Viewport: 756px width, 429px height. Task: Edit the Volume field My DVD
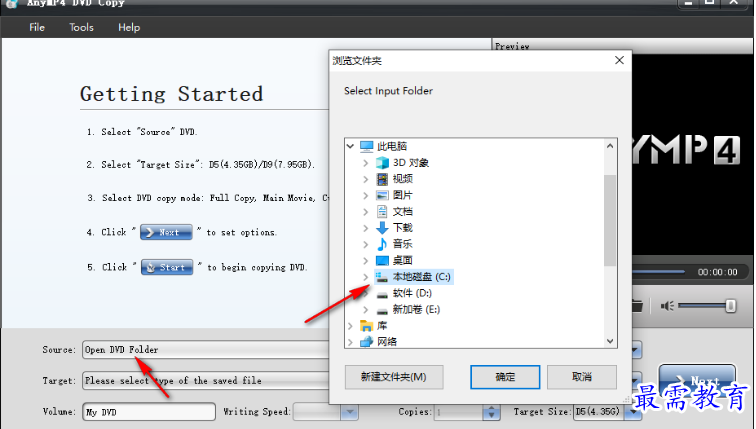pos(149,412)
